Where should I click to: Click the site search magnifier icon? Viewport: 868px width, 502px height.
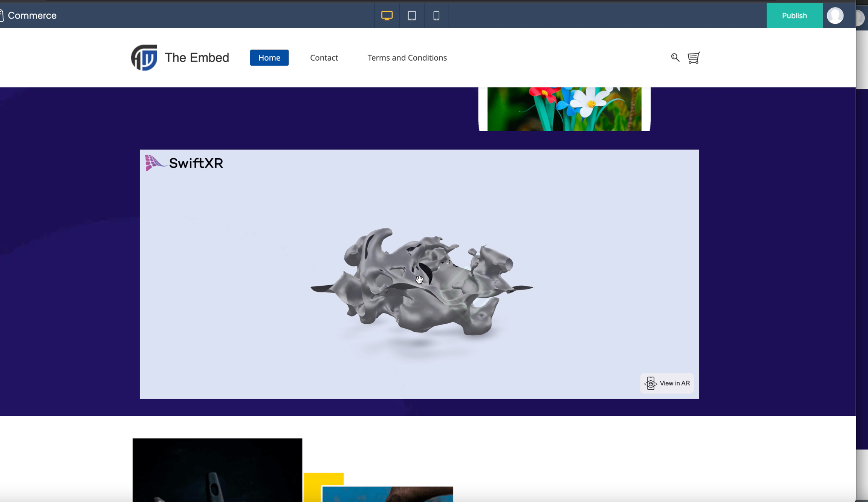click(x=675, y=57)
